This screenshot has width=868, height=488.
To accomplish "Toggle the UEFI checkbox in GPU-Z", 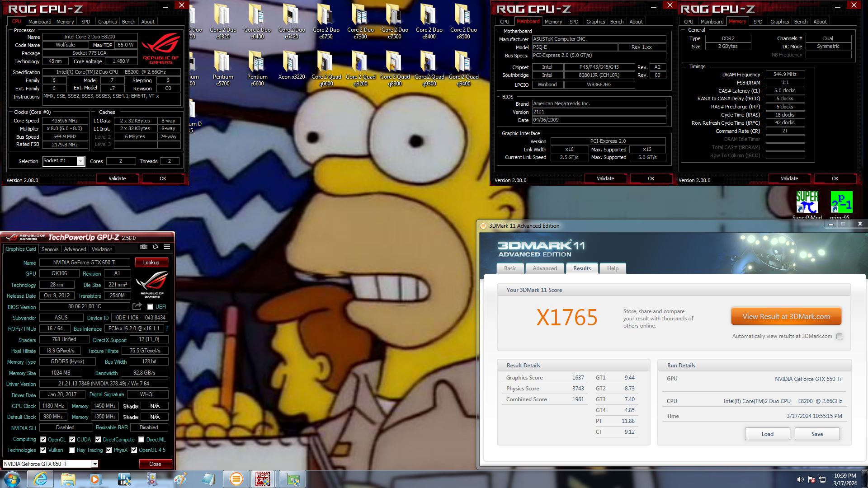I will (151, 307).
